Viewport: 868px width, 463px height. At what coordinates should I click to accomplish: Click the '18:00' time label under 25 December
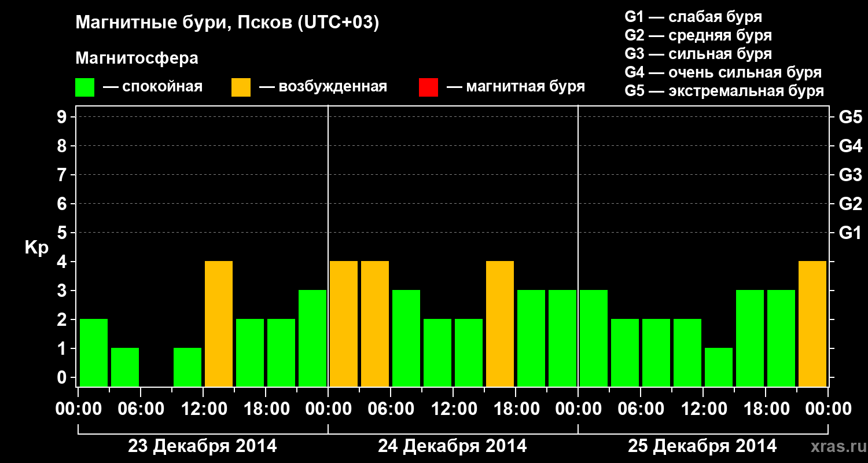pyautogui.click(x=766, y=409)
